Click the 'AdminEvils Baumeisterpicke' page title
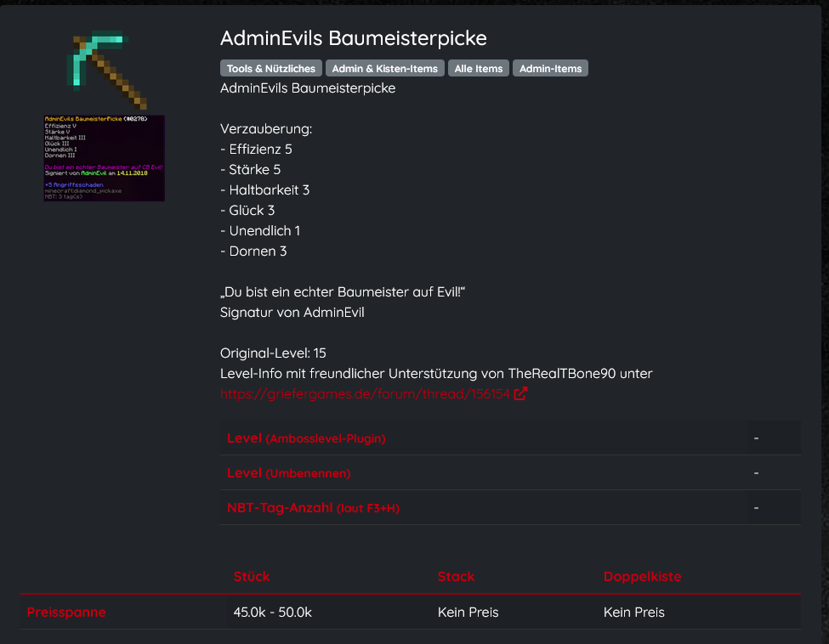This screenshot has height=644, width=829. click(x=353, y=38)
